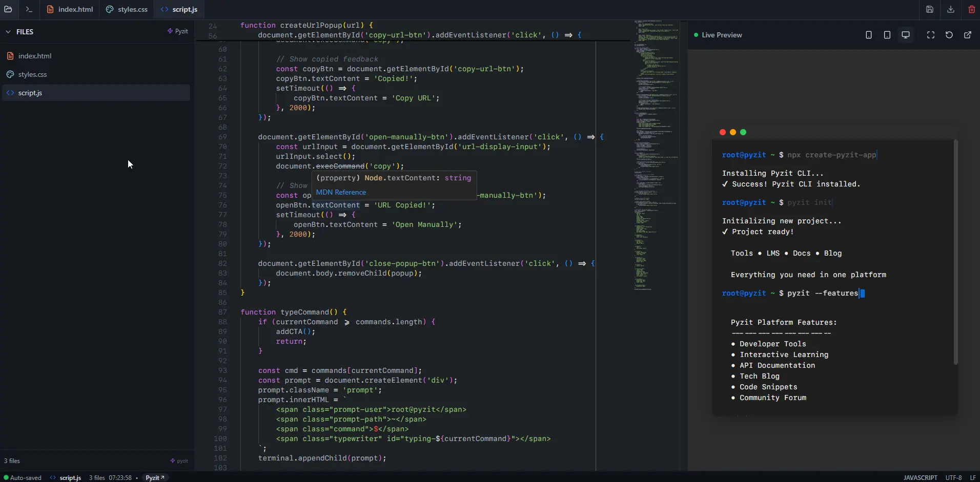The width and height of the screenshot is (980, 482).
Task: Click '3 files' count in sidebar footer
Action: pyautogui.click(x=12, y=460)
